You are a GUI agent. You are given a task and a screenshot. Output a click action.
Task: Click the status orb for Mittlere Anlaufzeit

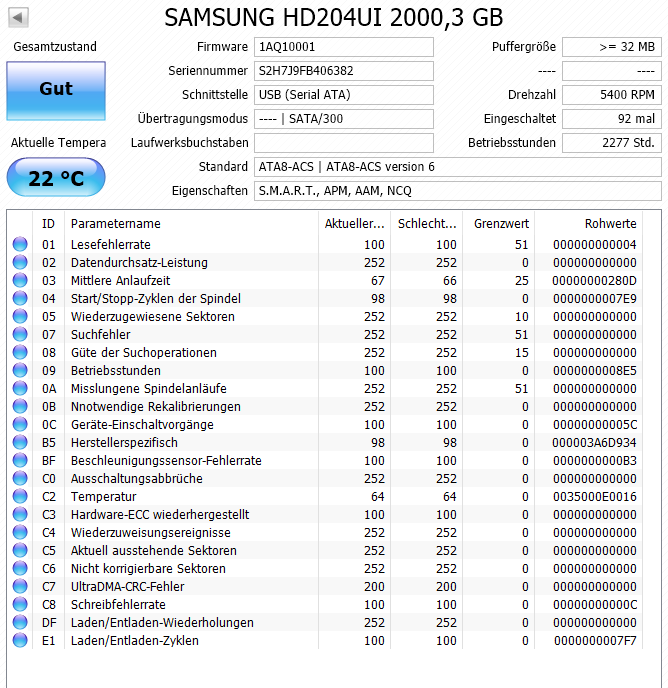coord(20,280)
